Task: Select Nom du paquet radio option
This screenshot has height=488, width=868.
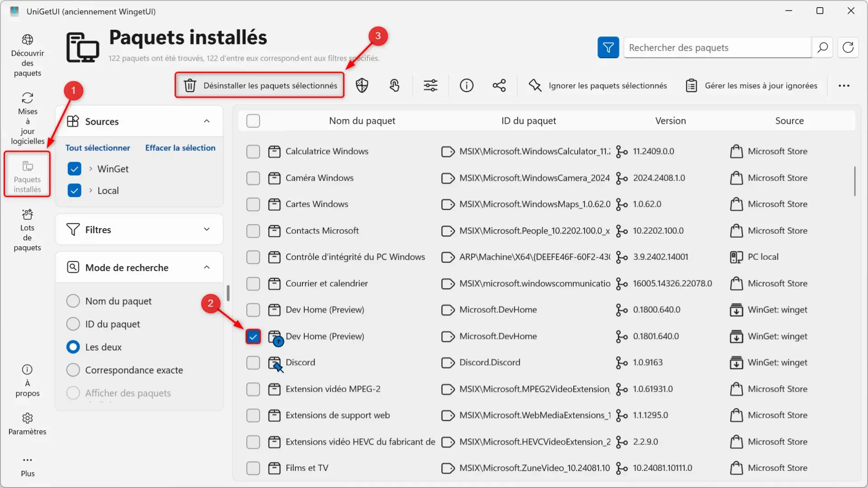Action: [73, 301]
